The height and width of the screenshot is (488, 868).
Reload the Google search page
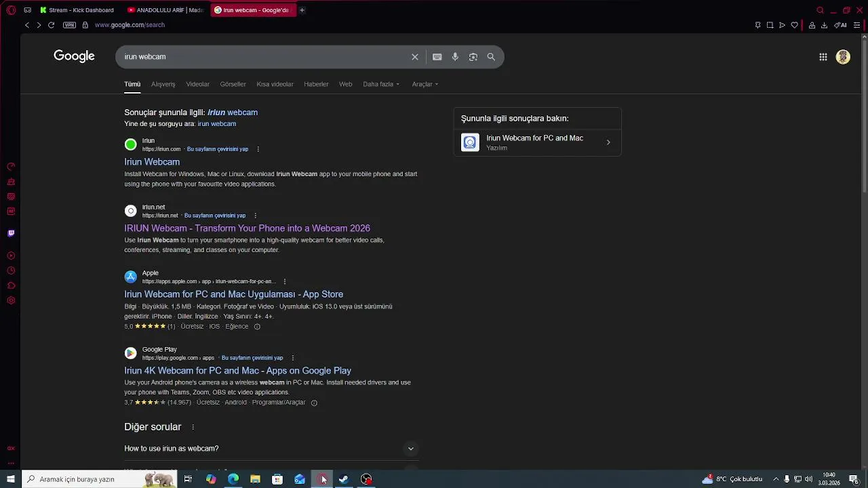(51, 25)
